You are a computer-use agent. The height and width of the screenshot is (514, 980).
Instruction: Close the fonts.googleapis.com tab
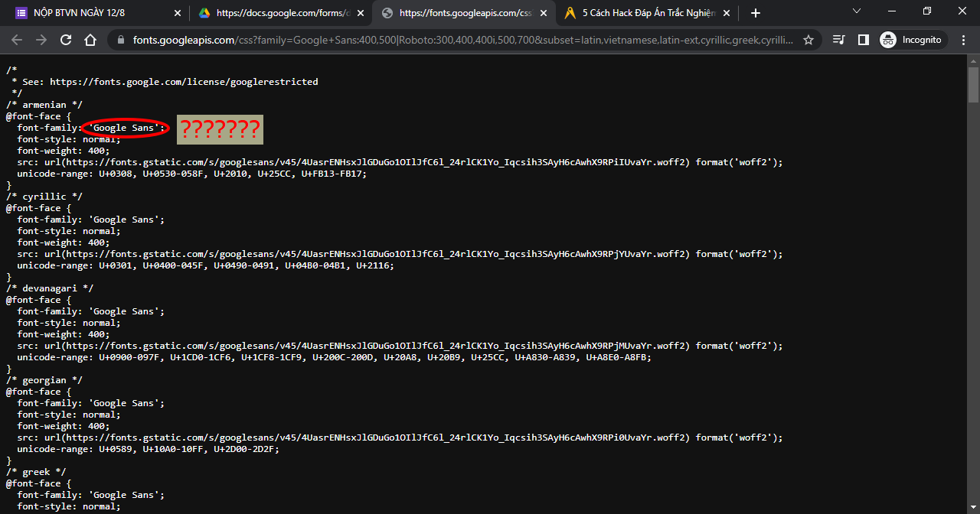544,13
